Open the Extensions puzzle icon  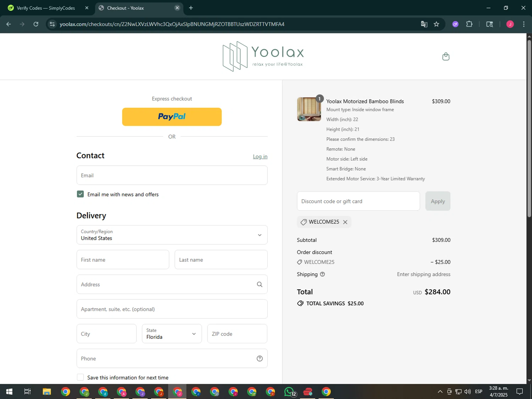(x=469, y=24)
